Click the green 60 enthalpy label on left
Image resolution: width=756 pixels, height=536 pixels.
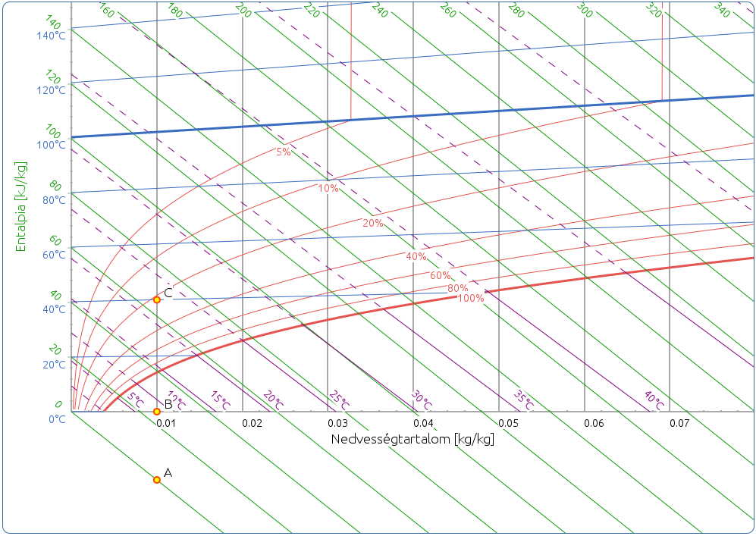(55, 241)
